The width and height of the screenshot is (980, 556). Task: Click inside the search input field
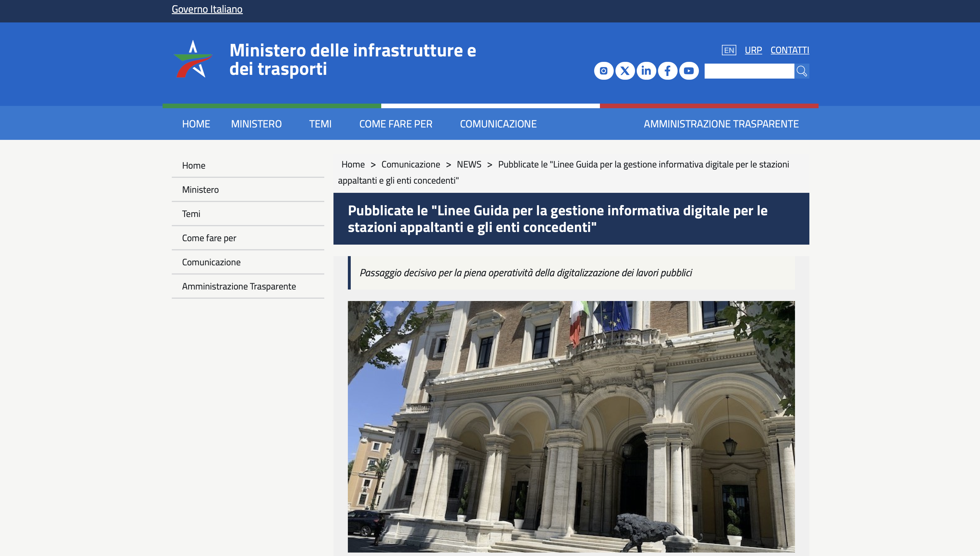tap(748, 71)
